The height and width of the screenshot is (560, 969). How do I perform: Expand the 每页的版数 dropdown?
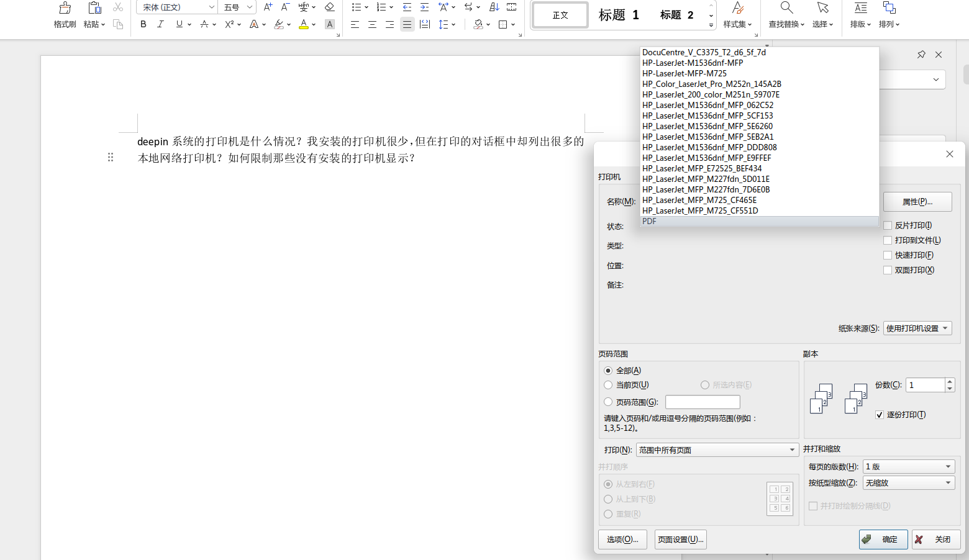point(909,466)
